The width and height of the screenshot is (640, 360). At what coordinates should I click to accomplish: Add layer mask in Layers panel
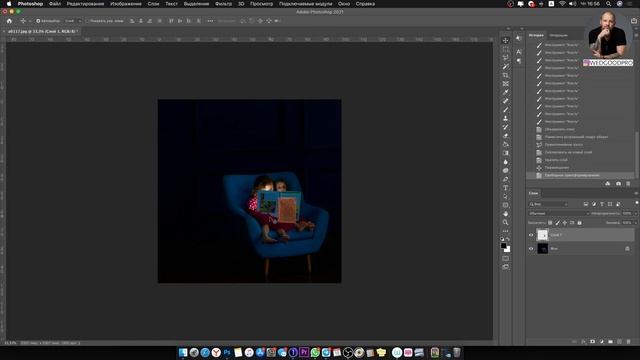pyautogui.click(x=592, y=342)
